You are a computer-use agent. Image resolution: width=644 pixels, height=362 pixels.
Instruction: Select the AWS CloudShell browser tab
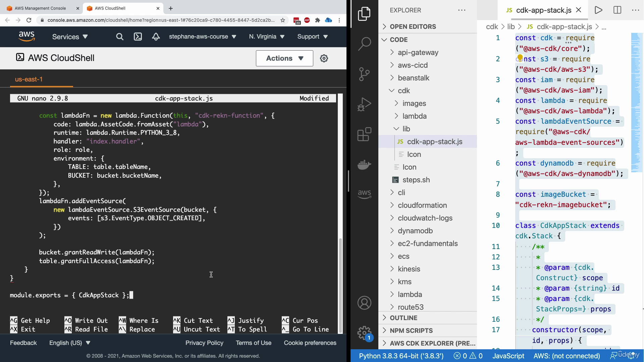click(x=122, y=8)
